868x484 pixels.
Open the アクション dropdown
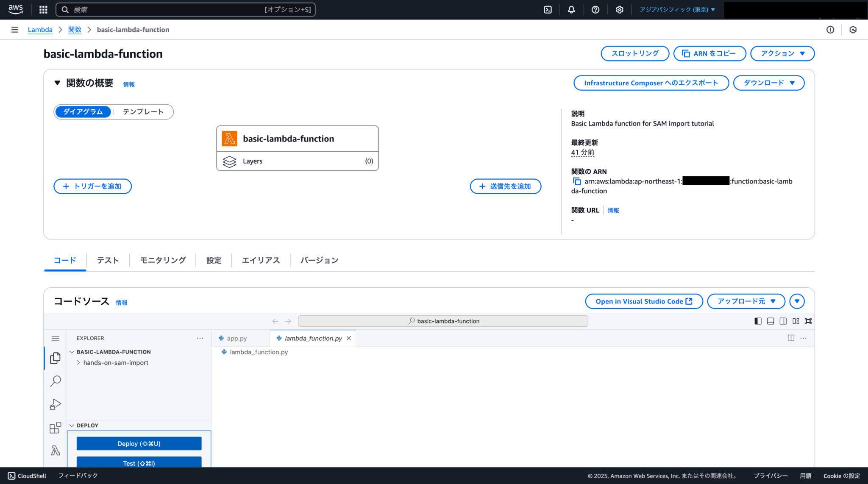click(782, 53)
